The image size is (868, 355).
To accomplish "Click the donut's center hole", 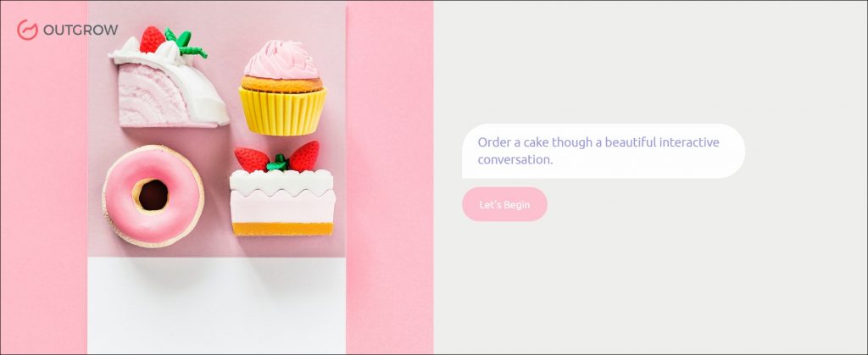I will click(x=153, y=195).
